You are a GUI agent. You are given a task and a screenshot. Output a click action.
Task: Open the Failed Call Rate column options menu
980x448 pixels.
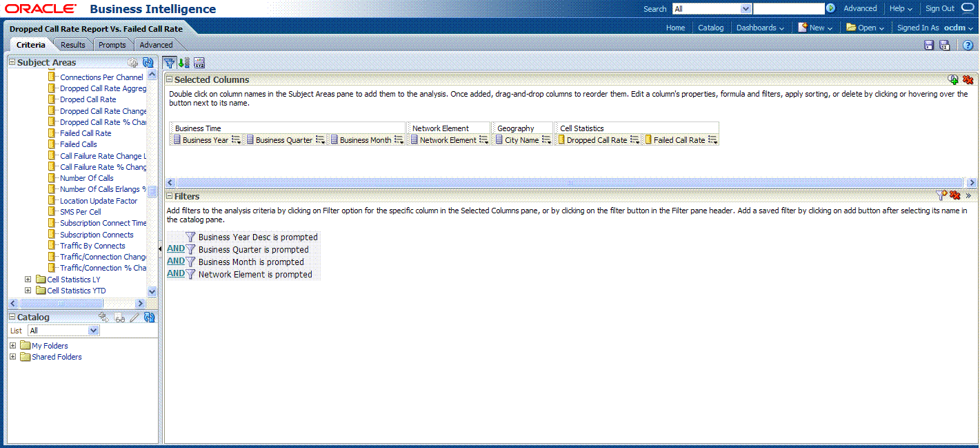tap(712, 140)
